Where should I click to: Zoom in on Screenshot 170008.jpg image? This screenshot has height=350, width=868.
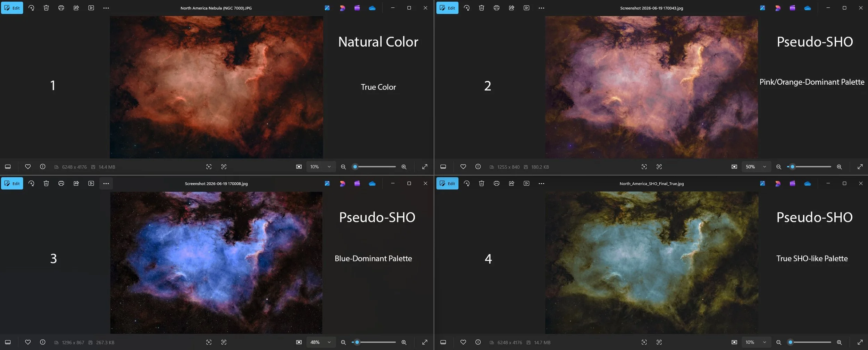(404, 342)
